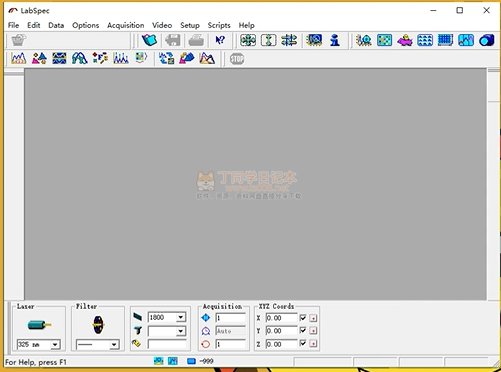The height and width of the screenshot is (372, 501).
Task: Click the blue sphere icon on toolbar
Action: tap(486, 40)
